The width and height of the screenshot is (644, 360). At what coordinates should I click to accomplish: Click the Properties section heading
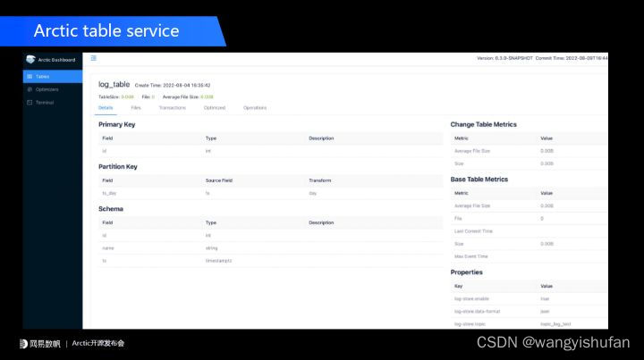[467, 272]
